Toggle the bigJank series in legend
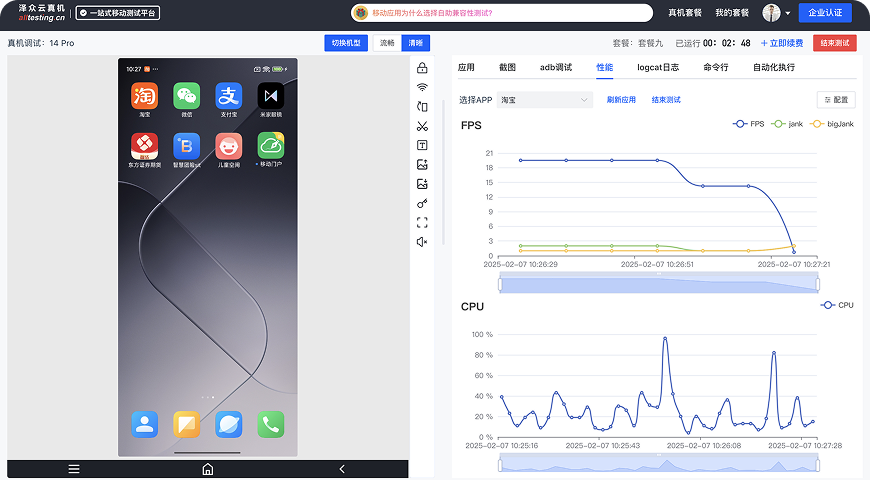 (x=832, y=124)
